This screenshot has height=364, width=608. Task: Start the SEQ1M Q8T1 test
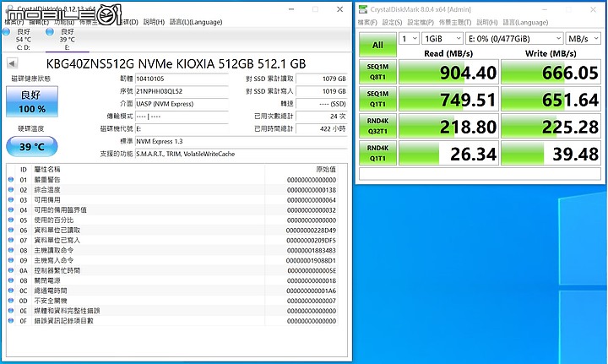377,72
